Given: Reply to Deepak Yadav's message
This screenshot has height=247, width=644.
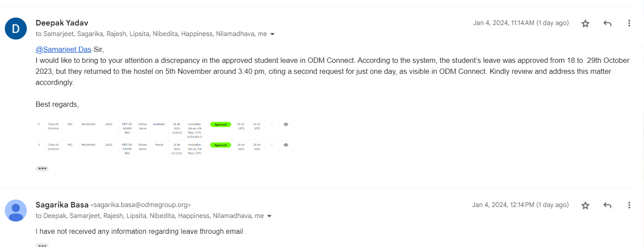Looking at the screenshot, I should (x=608, y=23).
